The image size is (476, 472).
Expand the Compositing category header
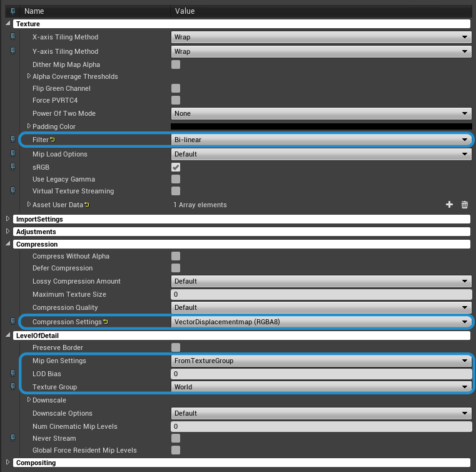(8, 463)
